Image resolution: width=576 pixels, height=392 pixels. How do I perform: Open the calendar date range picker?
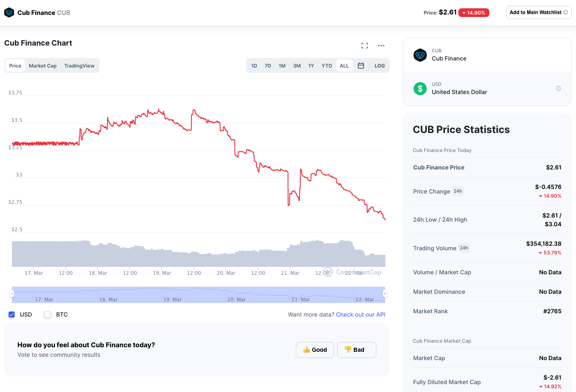click(361, 65)
